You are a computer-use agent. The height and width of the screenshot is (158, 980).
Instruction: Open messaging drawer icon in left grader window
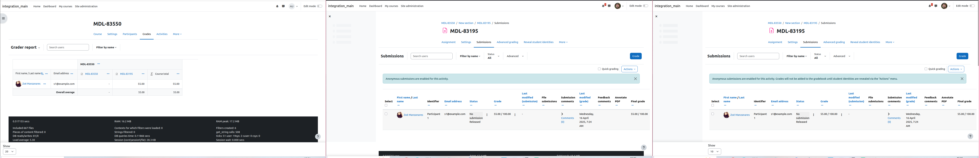[283, 6]
